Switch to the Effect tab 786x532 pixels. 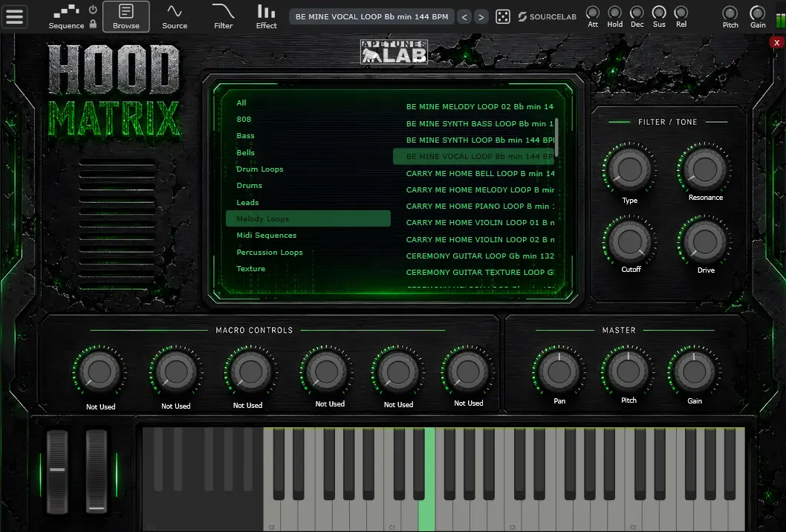tap(266, 16)
